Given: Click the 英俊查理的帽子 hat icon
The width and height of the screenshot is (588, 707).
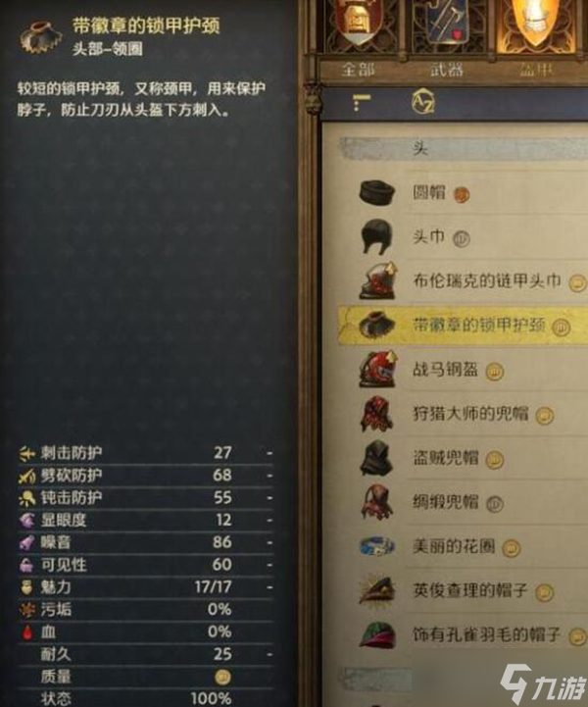Looking at the screenshot, I should pos(376,590).
